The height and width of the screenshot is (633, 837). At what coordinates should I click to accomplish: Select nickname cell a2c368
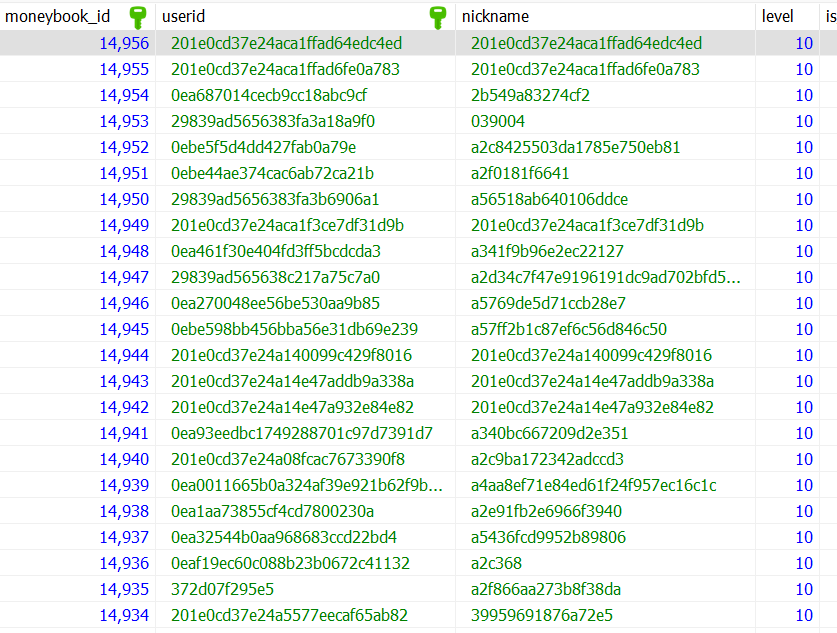496,563
